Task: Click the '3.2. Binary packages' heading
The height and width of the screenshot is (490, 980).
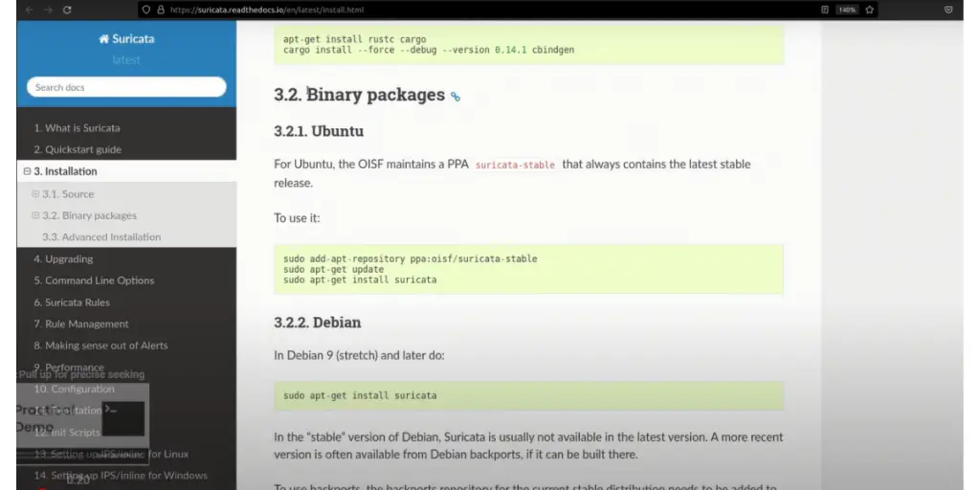Action: click(360, 95)
